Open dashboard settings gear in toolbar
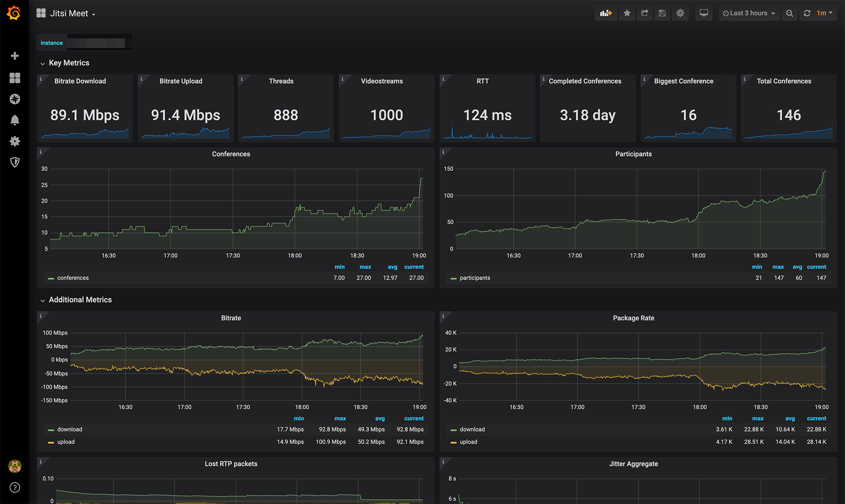This screenshot has width=845, height=504. [x=680, y=13]
